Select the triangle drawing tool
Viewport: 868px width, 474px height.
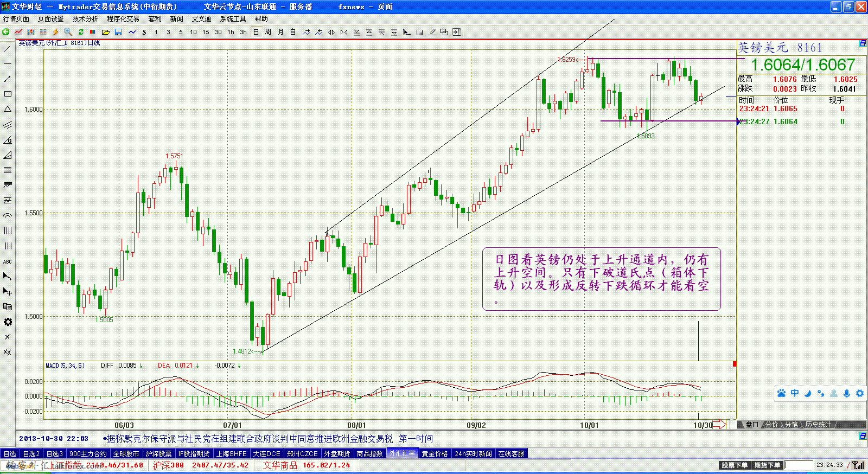(8, 109)
